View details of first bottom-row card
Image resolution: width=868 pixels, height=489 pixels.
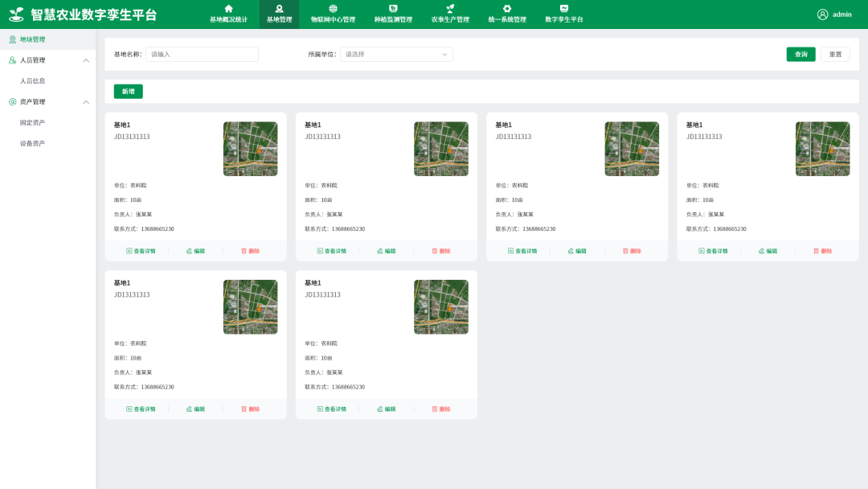click(141, 409)
